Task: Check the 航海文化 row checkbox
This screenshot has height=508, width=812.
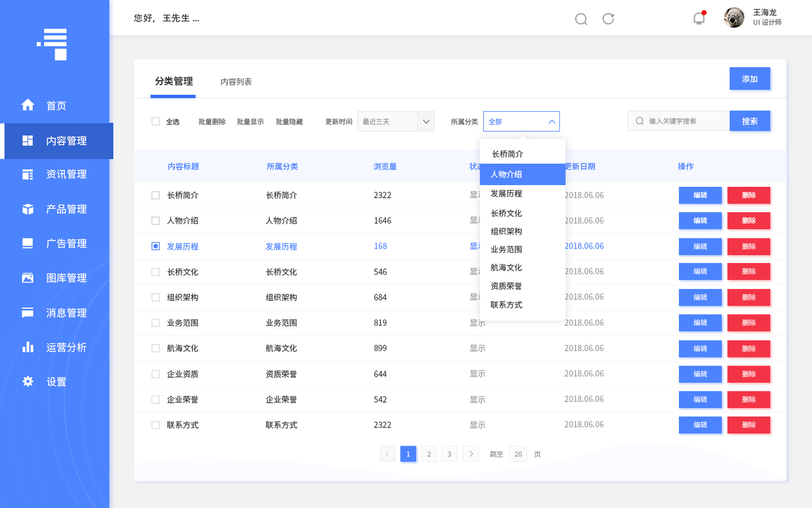Action: point(156,349)
